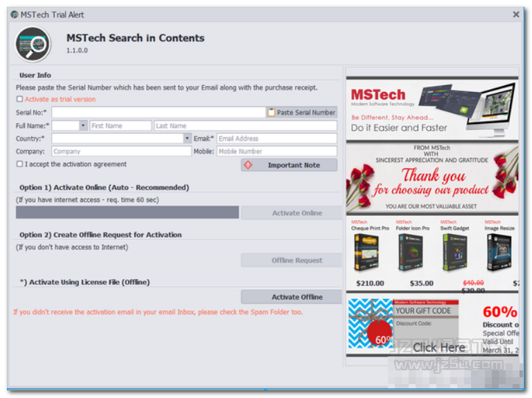Click the 'Activate Using License File' heading

(85, 282)
